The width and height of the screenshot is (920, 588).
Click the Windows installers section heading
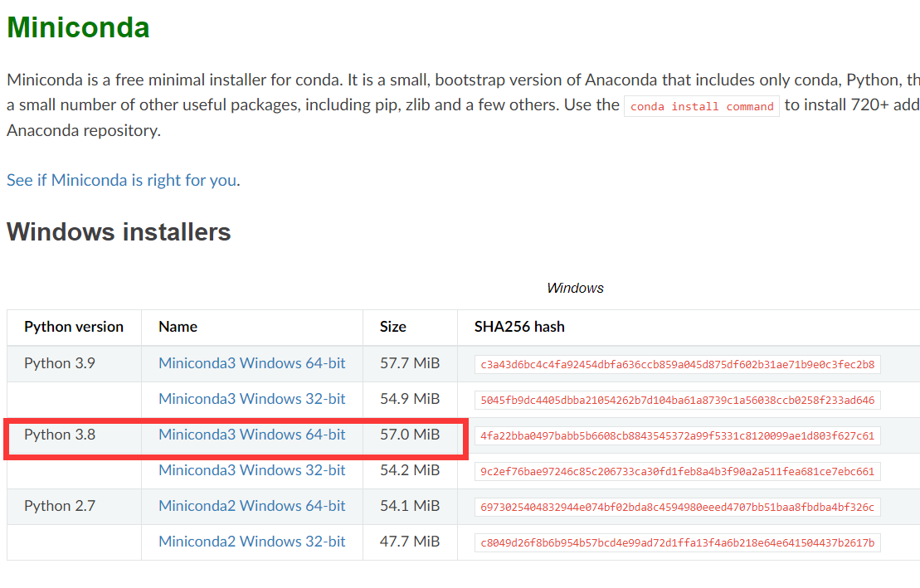118,232
